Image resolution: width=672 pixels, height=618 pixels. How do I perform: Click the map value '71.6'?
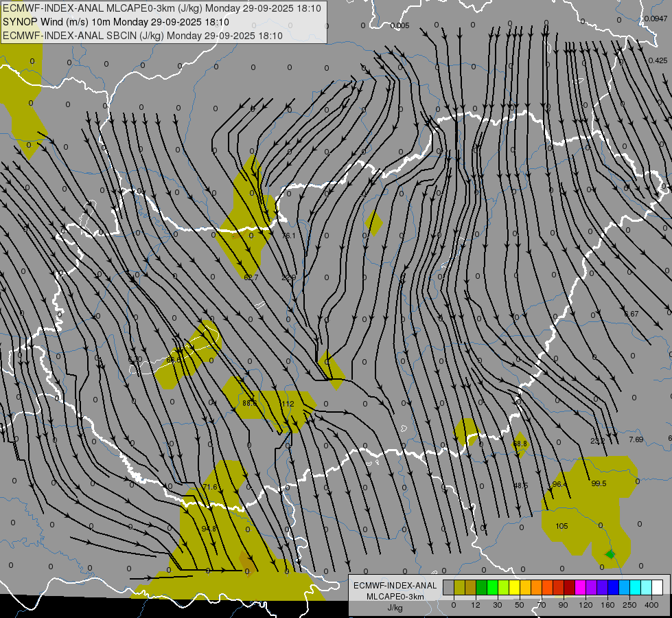pos(210,487)
